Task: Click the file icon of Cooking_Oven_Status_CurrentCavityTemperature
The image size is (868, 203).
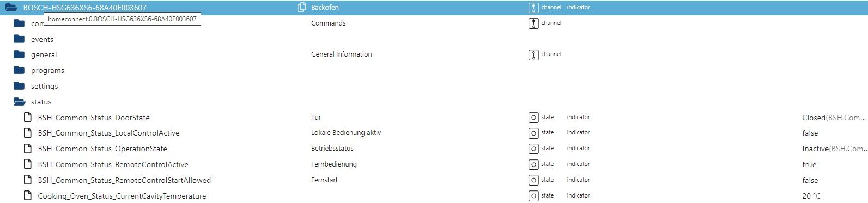Action: 27,196
